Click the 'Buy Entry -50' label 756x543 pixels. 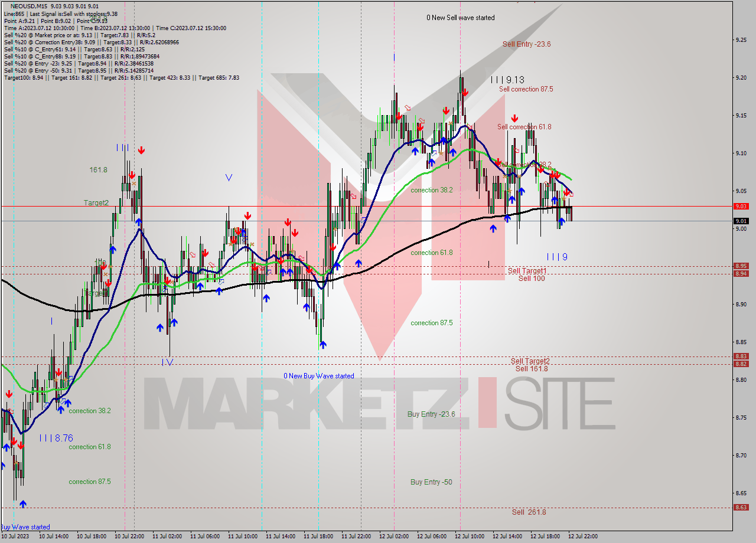431,482
